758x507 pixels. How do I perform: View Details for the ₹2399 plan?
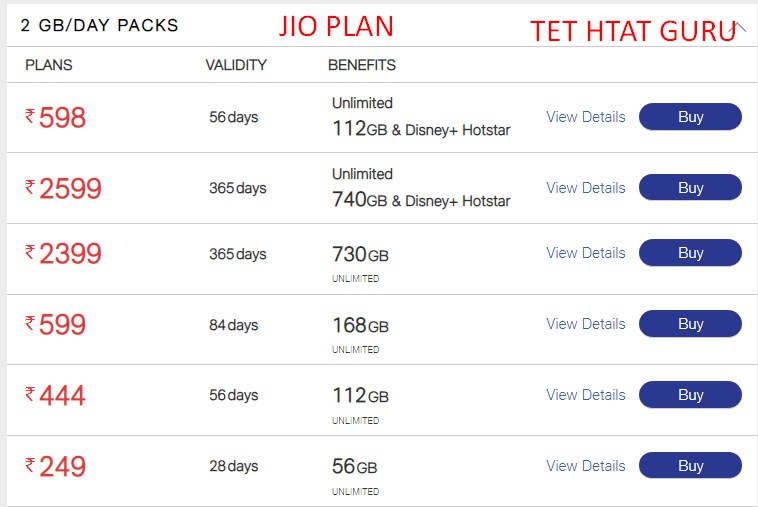click(586, 252)
